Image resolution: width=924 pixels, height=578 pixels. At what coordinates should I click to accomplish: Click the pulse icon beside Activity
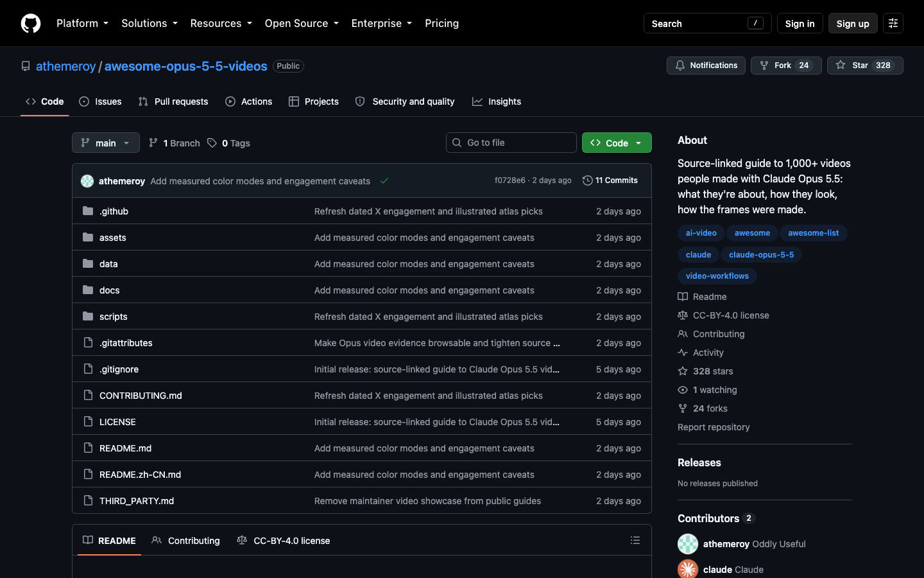point(683,352)
